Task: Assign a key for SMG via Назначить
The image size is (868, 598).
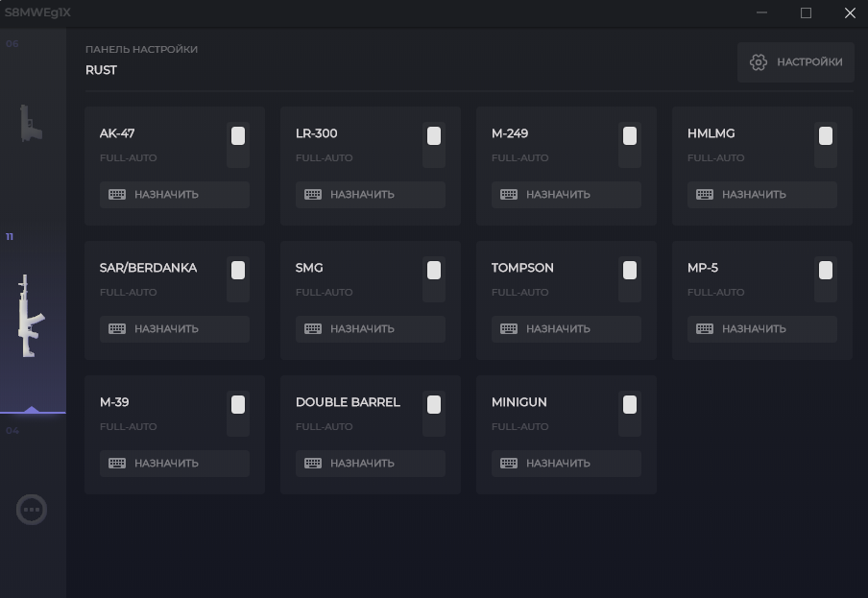Action: 371,329
